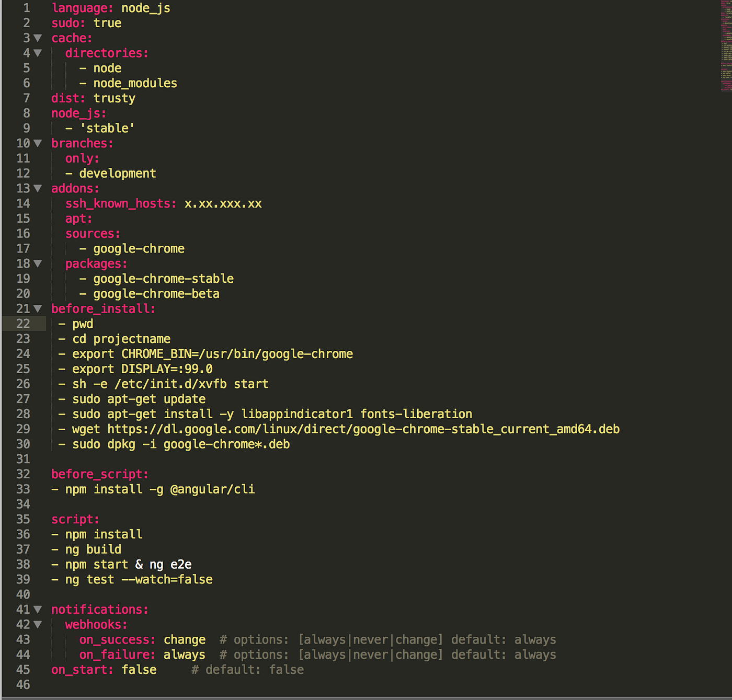Collapse the notifications fold arrow on line 41
This screenshot has height=700, width=732.
tap(38, 610)
